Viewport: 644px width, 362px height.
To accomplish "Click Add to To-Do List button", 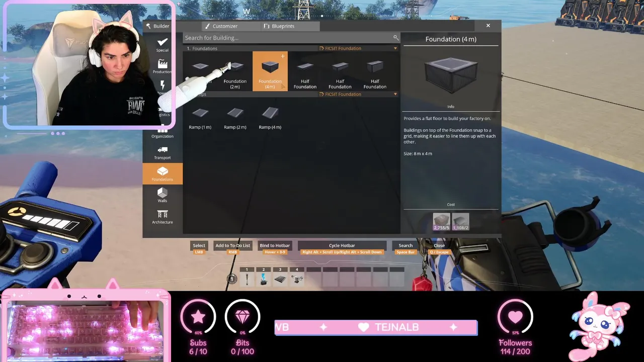I will 232,245.
